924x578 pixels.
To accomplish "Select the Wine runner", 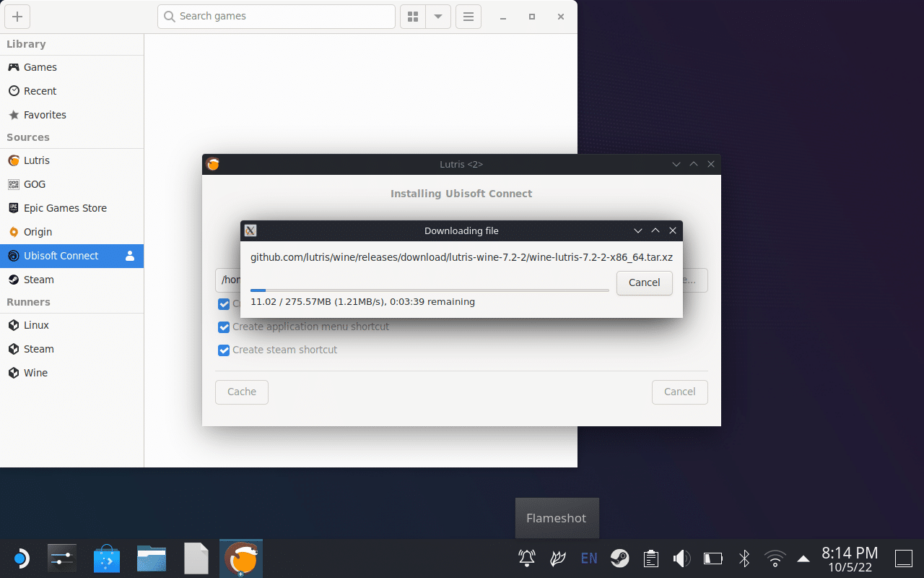I will coord(71,373).
